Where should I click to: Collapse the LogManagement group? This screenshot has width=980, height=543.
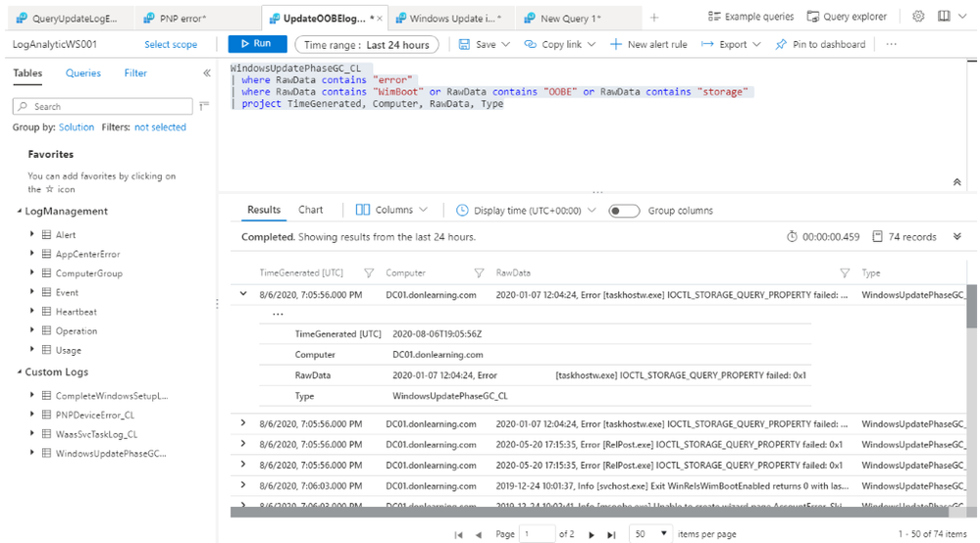pyautogui.click(x=19, y=212)
